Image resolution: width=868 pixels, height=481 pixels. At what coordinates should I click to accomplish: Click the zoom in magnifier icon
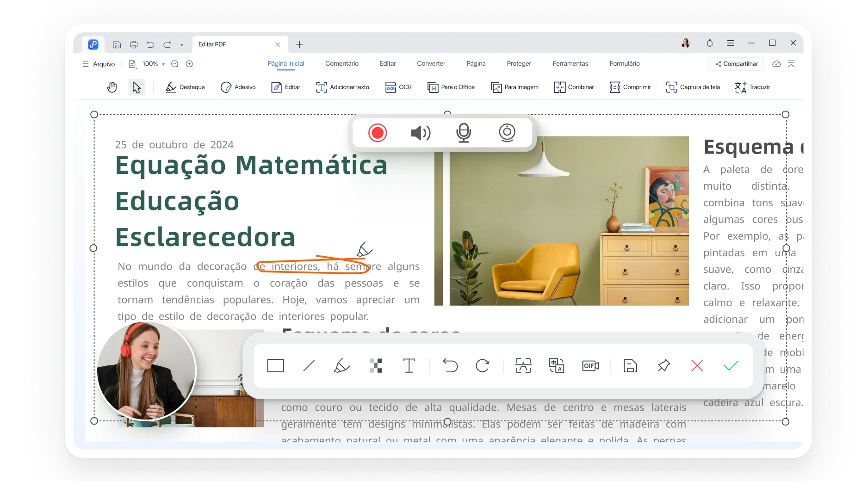(190, 64)
